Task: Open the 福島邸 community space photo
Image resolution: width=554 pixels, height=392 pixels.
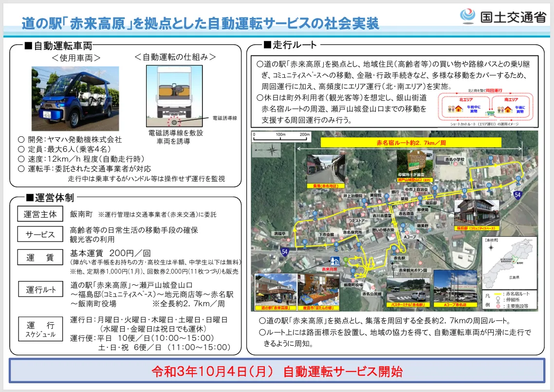Action: coord(477,215)
